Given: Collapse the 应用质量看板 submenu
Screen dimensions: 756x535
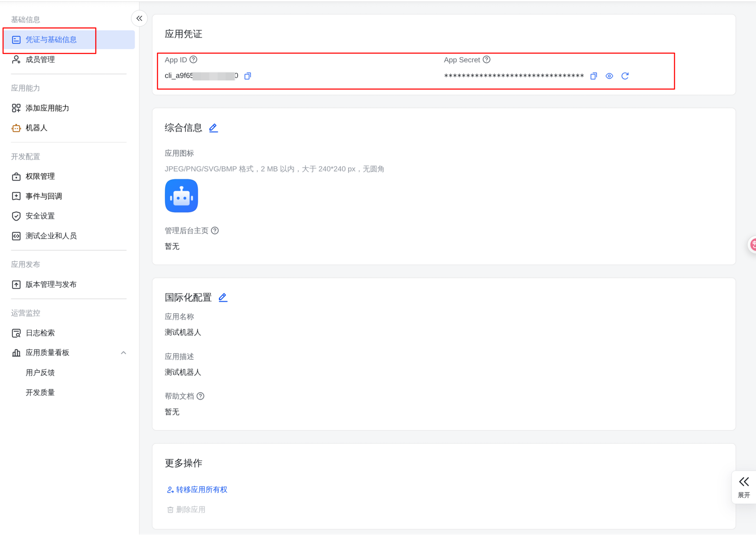Looking at the screenshot, I should pos(123,353).
